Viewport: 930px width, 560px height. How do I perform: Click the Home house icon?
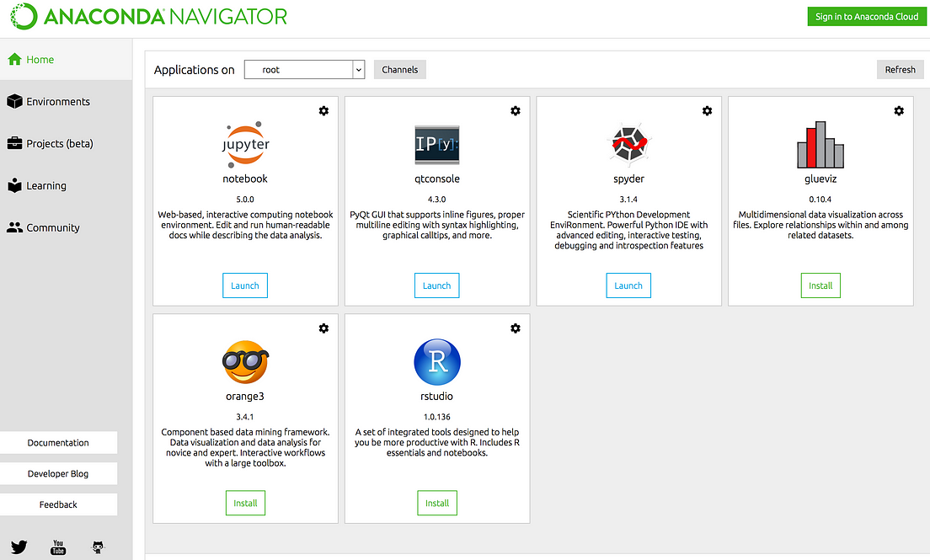click(x=15, y=59)
